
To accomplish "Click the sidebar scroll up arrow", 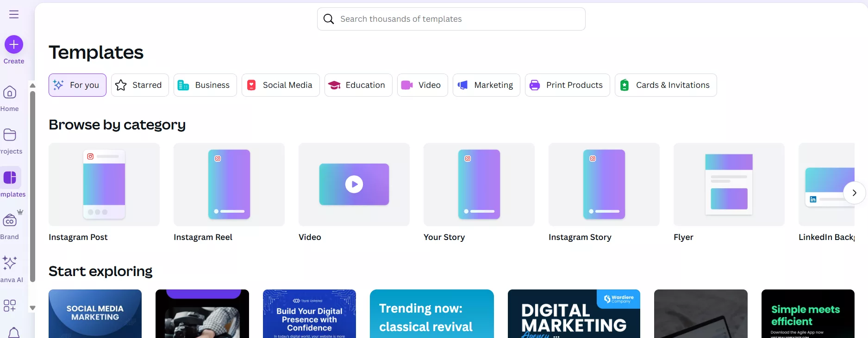I will pyautogui.click(x=32, y=86).
